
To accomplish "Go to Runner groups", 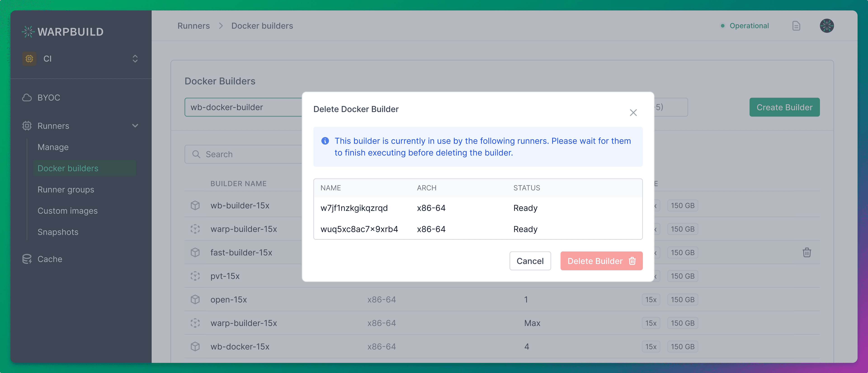I will click(66, 190).
